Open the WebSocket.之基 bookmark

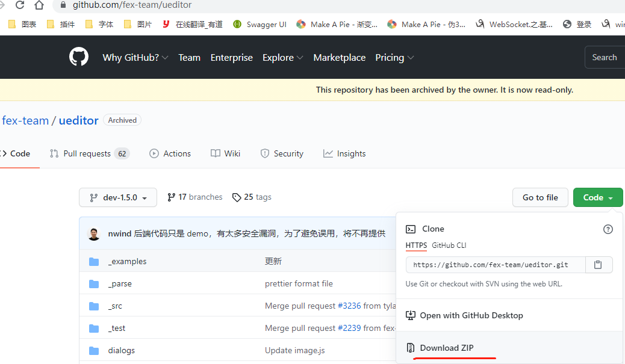[x=514, y=24]
